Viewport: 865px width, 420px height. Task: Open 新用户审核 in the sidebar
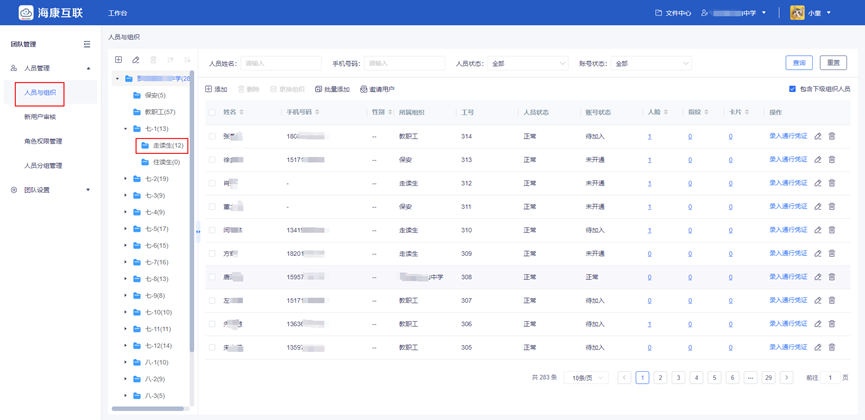pos(40,117)
